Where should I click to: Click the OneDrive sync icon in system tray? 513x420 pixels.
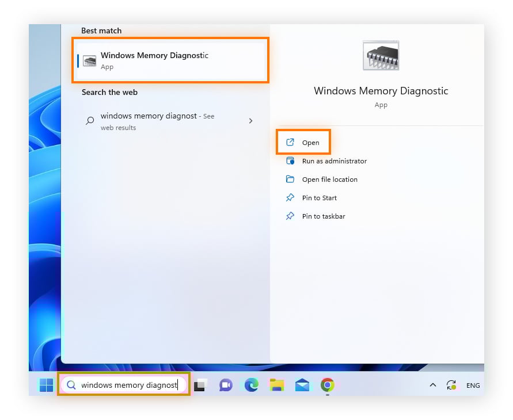(x=451, y=385)
